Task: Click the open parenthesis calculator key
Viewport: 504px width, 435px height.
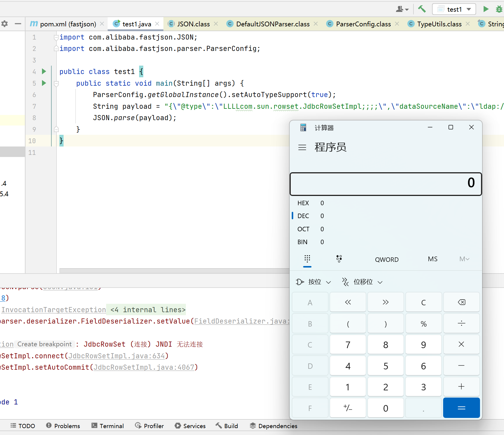Action: (x=348, y=324)
